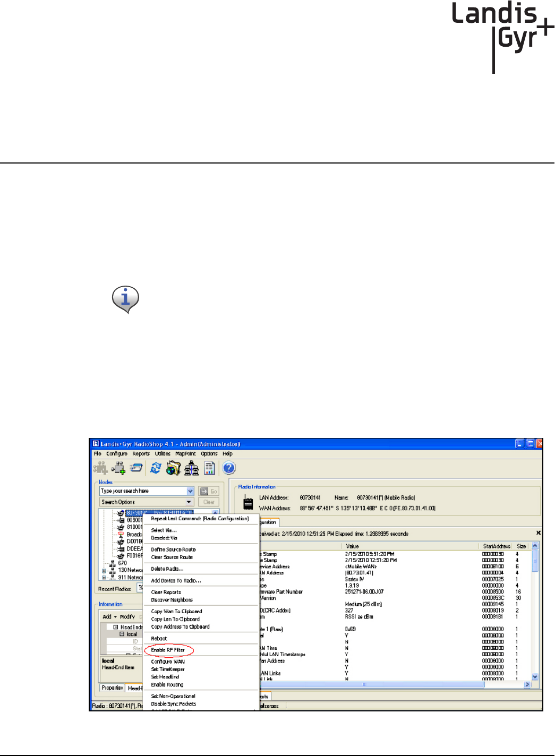The width and height of the screenshot is (555, 756).
Task: Open the search box dropdown arrow
Action: pos(190,491)
